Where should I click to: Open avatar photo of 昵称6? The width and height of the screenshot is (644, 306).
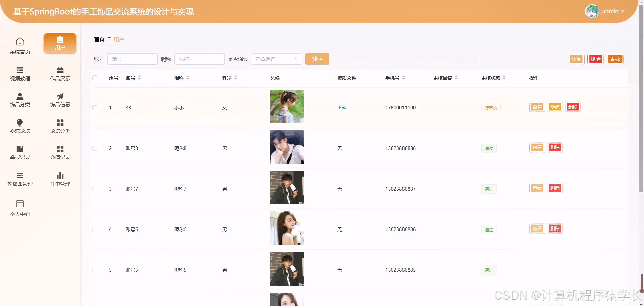(287, 228)
